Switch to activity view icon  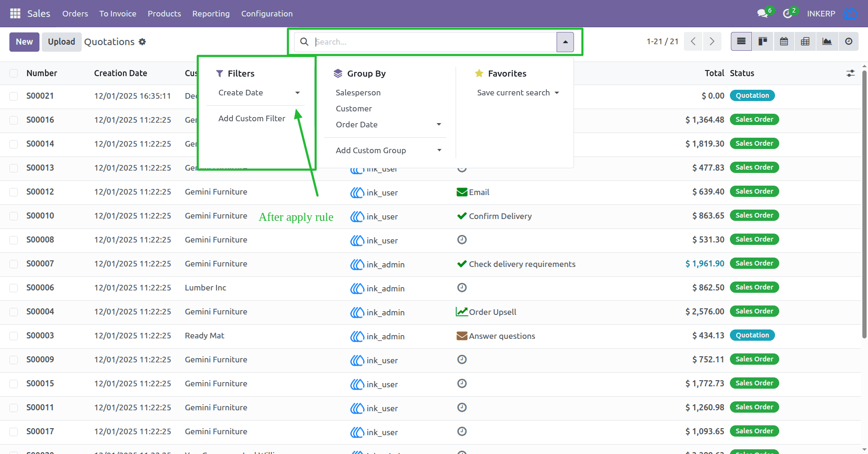click(x=849, y=41)
